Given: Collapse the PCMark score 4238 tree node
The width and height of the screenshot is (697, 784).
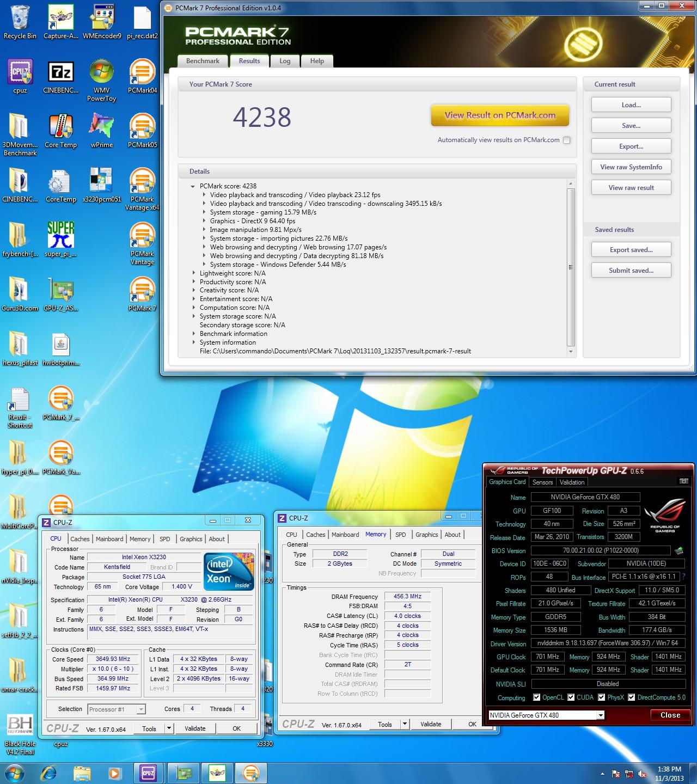Looking at the screenshot, I should pos(193,186).
